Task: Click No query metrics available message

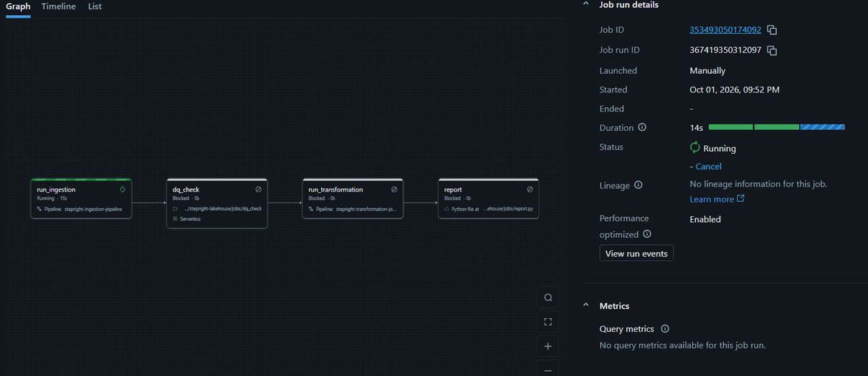Action: (x=683, y=345)
